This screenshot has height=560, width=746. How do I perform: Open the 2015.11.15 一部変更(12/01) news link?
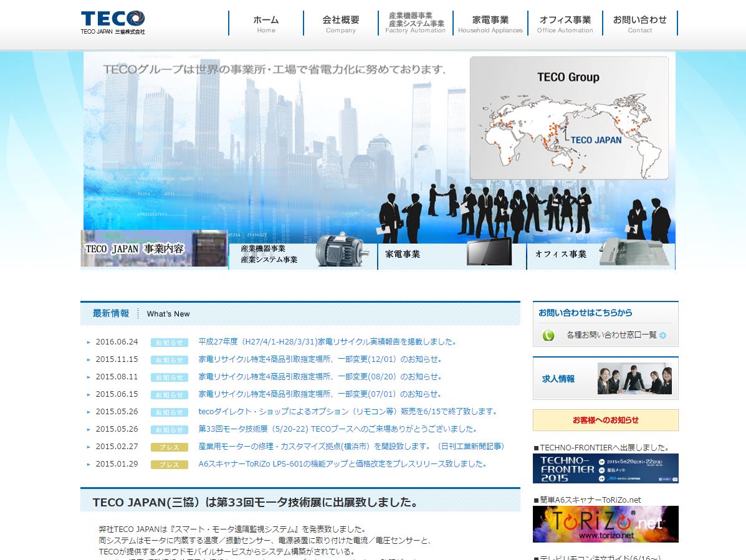pyautogui.click(x=321, y=359)
